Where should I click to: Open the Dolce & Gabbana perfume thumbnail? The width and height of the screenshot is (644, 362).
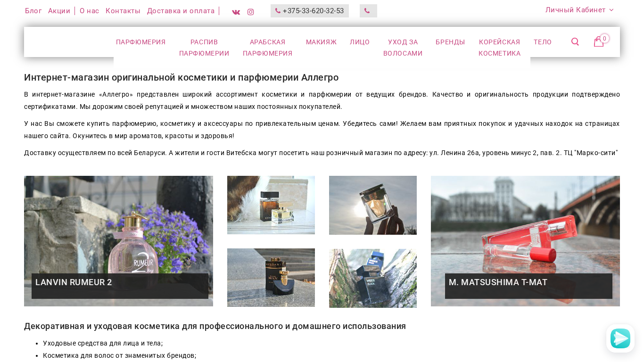(x=271, y=205)
